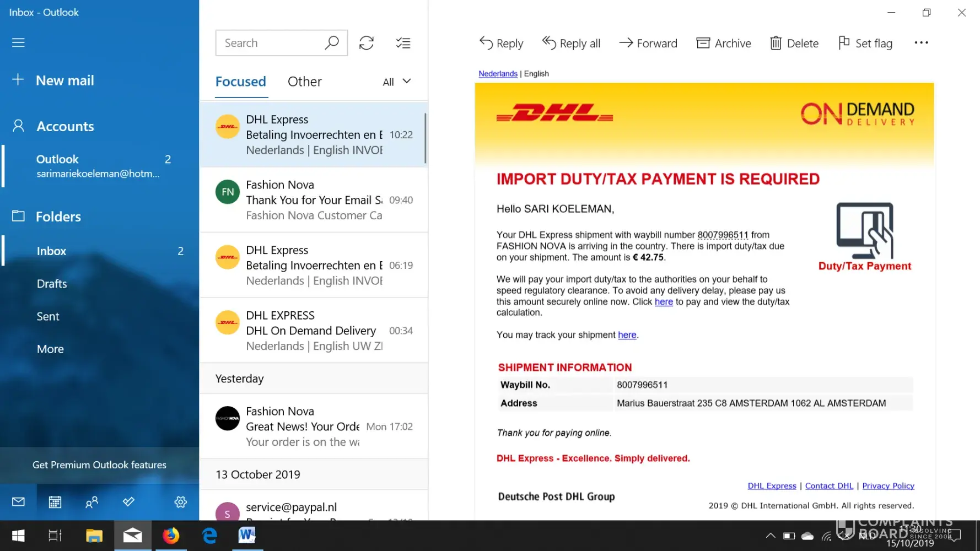Screen dimensions: 980x551
Task: Open To Do checkmark icon
Action: pos(128,501)
